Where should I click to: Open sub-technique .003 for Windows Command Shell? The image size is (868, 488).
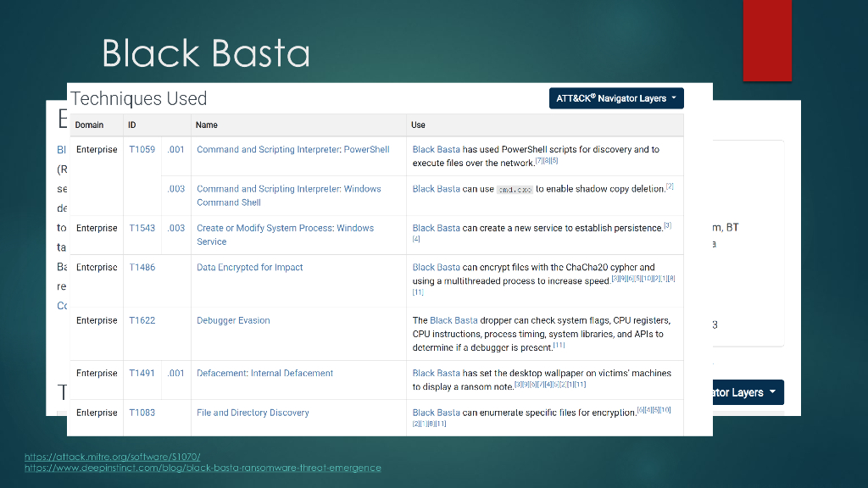[176, 189]
